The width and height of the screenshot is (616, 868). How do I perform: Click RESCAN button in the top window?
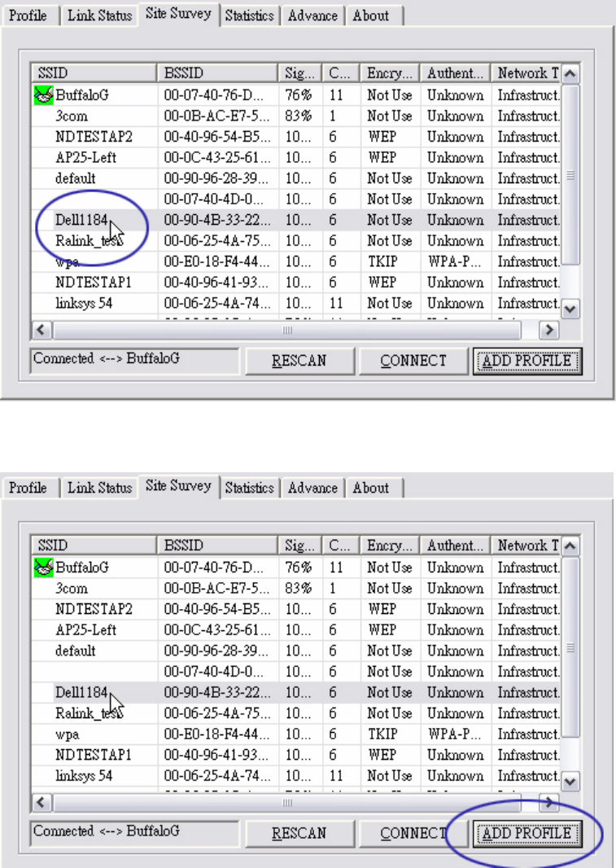click(x=299, y=361)
